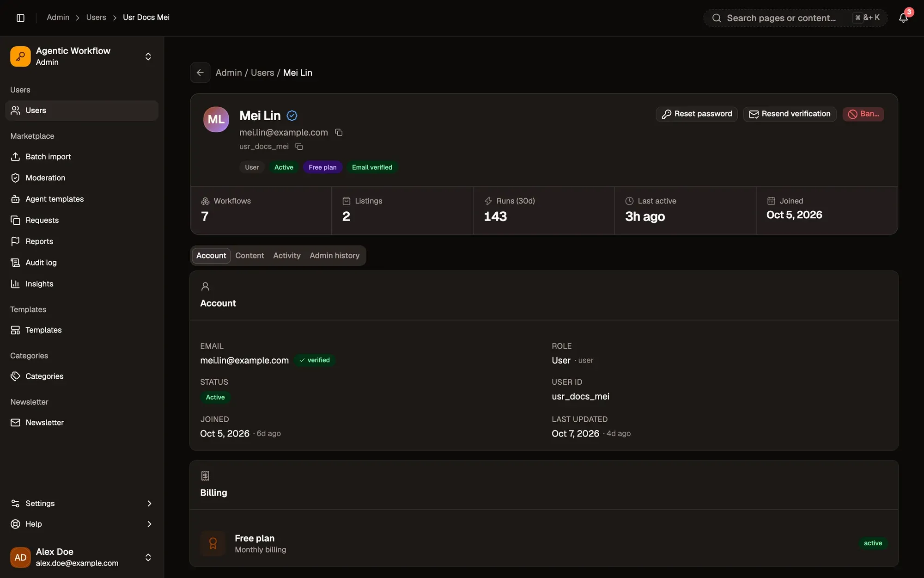The height and width of the screenshot is (578, 924).
Task: Open the notifications bell
Action: (903, 18)
